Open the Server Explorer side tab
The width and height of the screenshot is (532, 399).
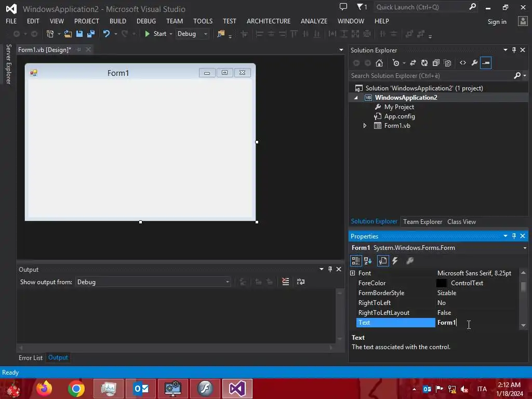tap(8, 64)
